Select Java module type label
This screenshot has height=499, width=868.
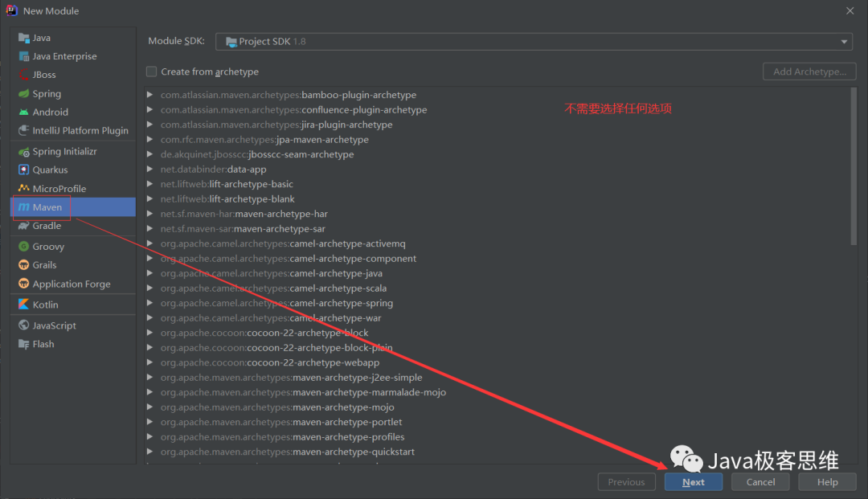point(42,38)
